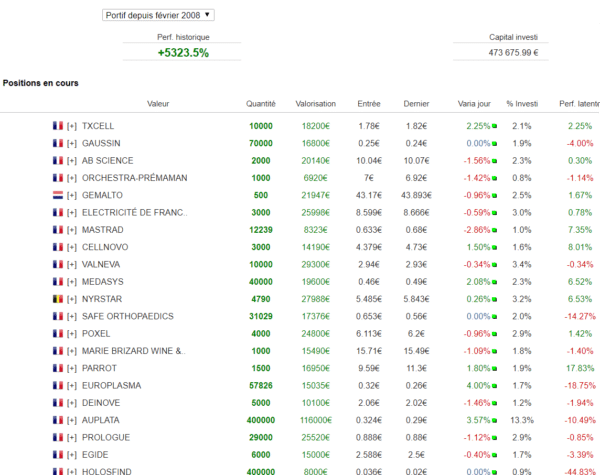600x475 pixels.
Task: Select the 473 675.99 € capital invested value
Action: tap(513, 53)
